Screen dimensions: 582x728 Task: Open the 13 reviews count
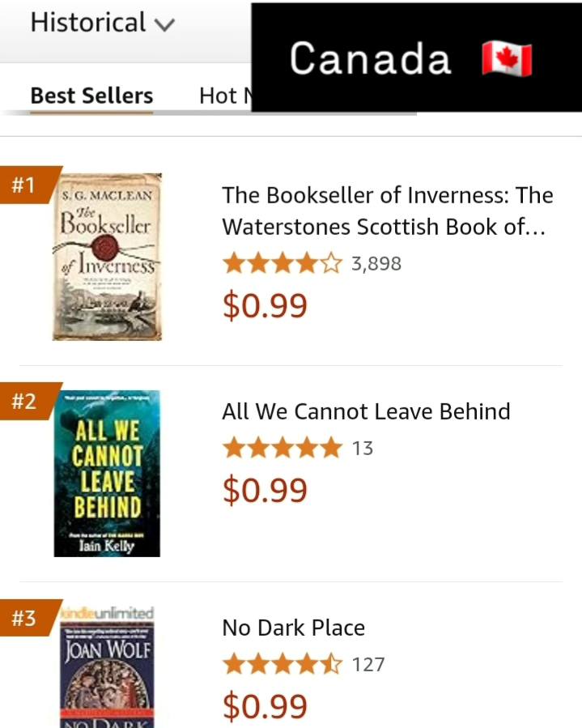[x=363, y=448]
